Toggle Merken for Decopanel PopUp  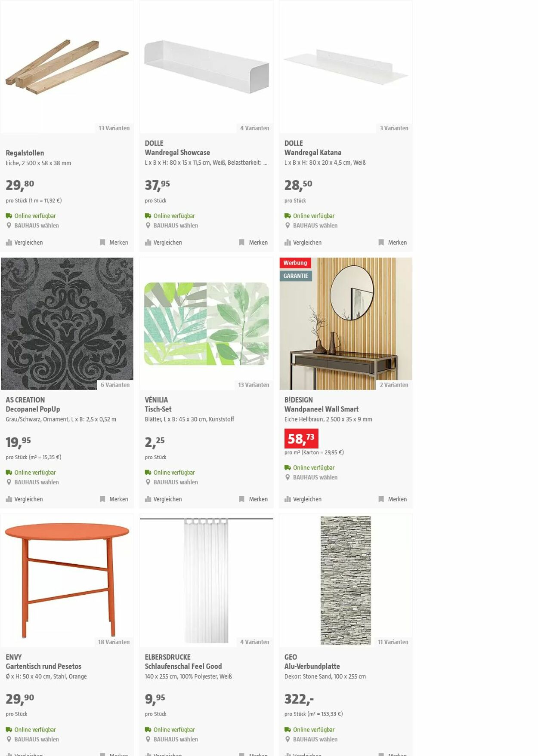114,499
